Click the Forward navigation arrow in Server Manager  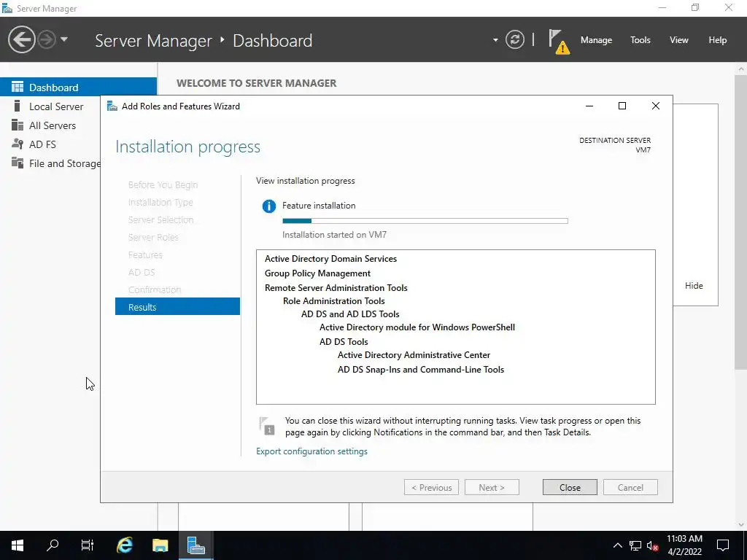click(x=47, y=39)
